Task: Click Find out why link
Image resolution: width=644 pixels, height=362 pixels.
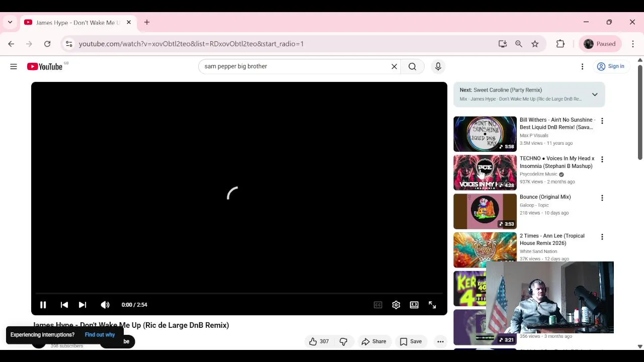Action: 100,335
